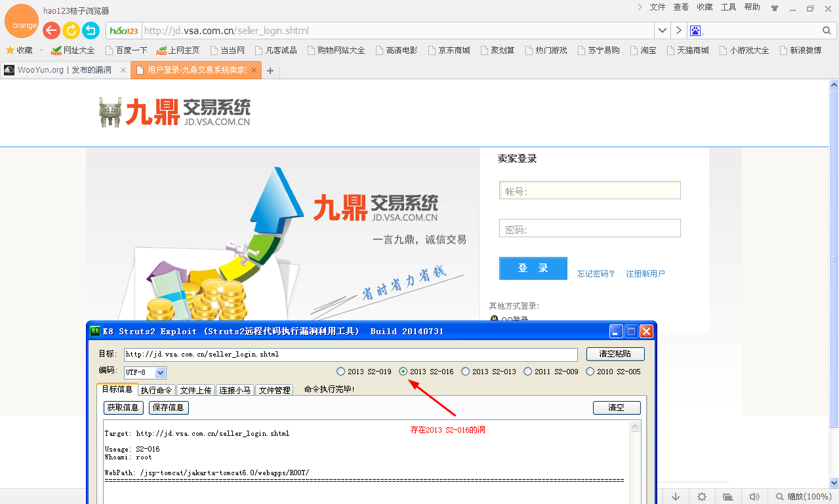
Task: Click the go-forward arrow after address bar
Action: [x=678, y=31]
